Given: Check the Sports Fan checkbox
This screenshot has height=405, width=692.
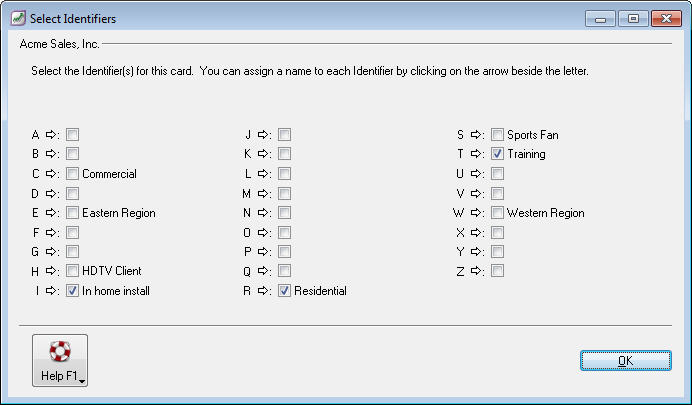Looking at the screenshot, I should click(x=497, y=135).
